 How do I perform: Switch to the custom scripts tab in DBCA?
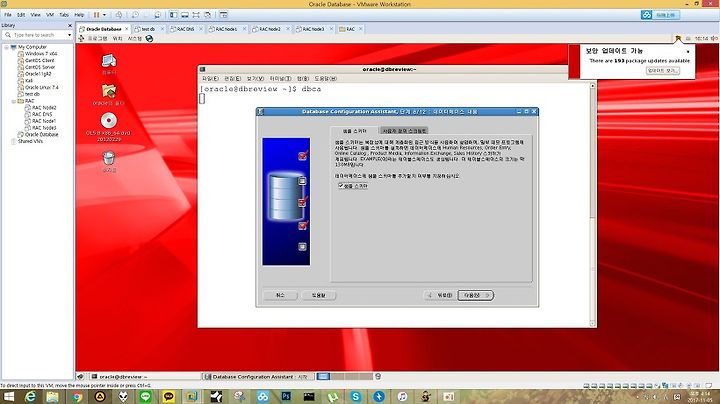pos(404,131)
